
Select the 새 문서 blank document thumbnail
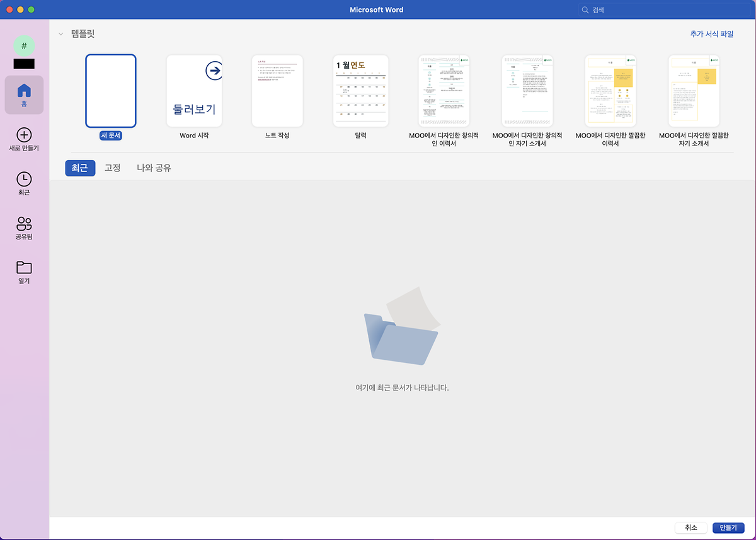tap(111, 91)
